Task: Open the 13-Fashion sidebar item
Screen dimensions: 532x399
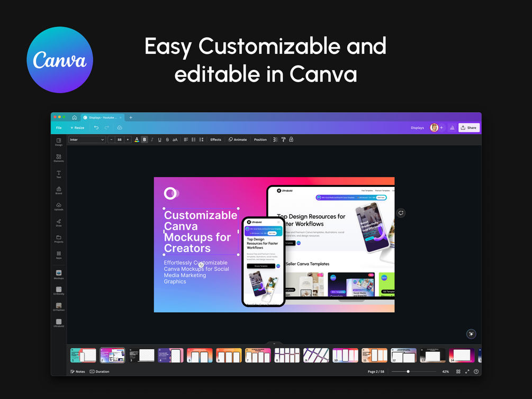Action: click(x=59, y=307)
